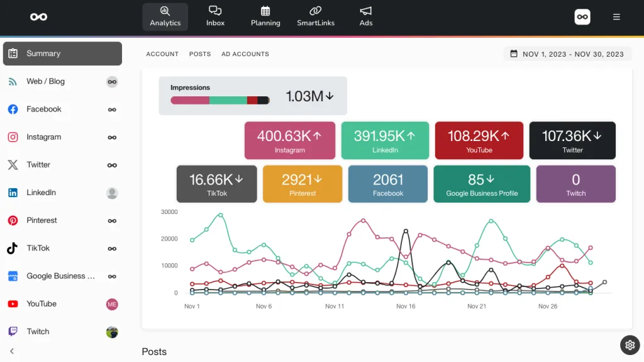
Task: Collapse the sidebar with the left chevron
Action: coord(12,351)
